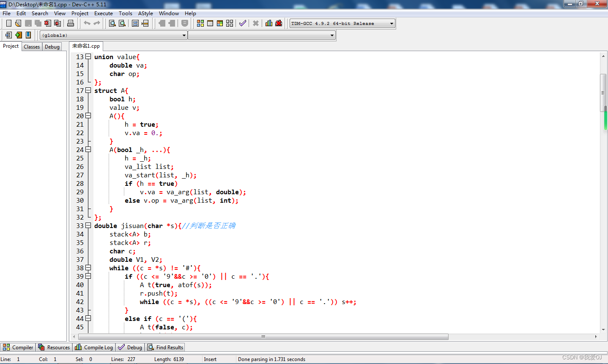Switch to the Classes side panel tab
The width and height of the screenshot is (608, 364).
(32, 47)
